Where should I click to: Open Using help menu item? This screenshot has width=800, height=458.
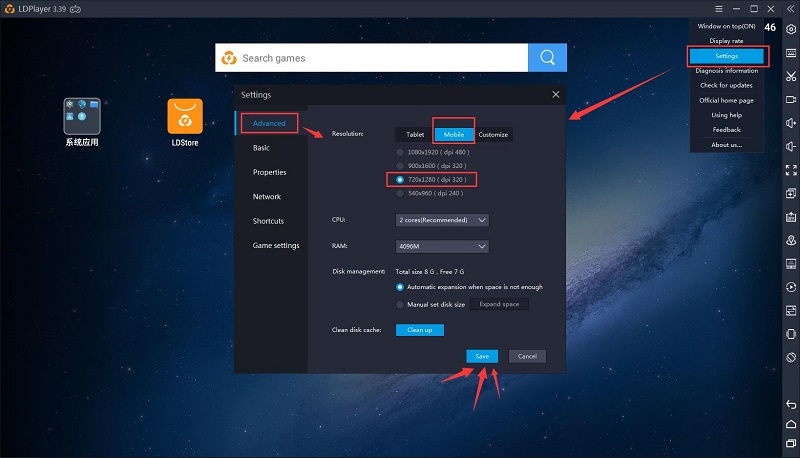(727, 115)
